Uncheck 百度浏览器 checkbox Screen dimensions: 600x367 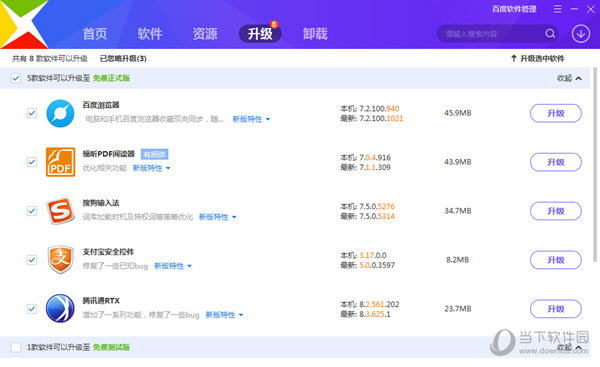coord(32,113)
